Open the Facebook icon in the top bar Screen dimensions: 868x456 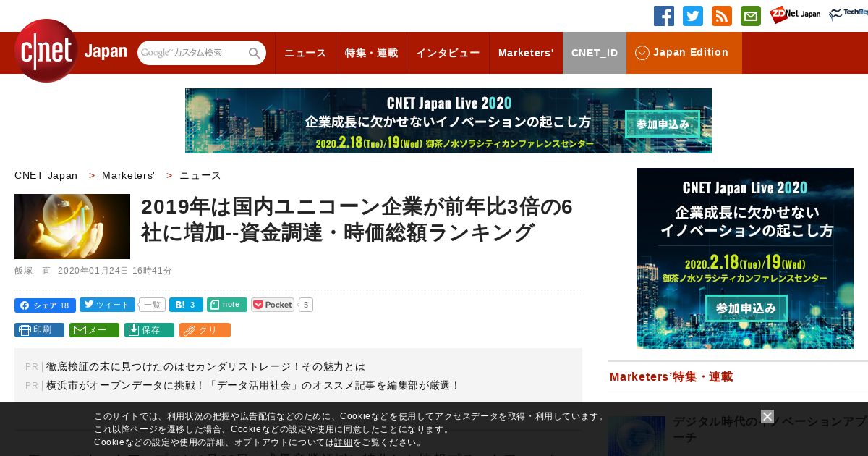tap(664, 16)
